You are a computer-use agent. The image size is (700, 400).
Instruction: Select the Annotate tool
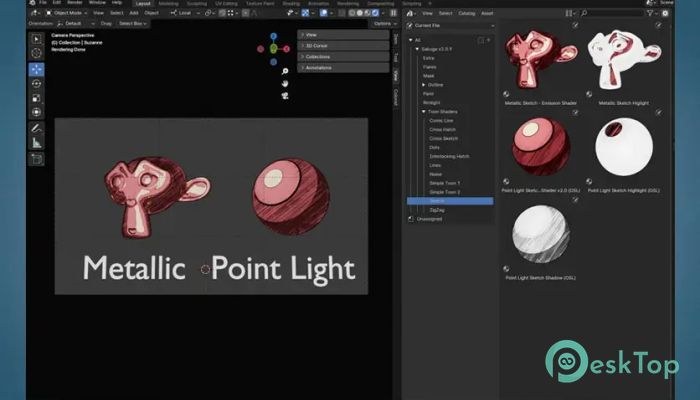click(x=37, y=129)
